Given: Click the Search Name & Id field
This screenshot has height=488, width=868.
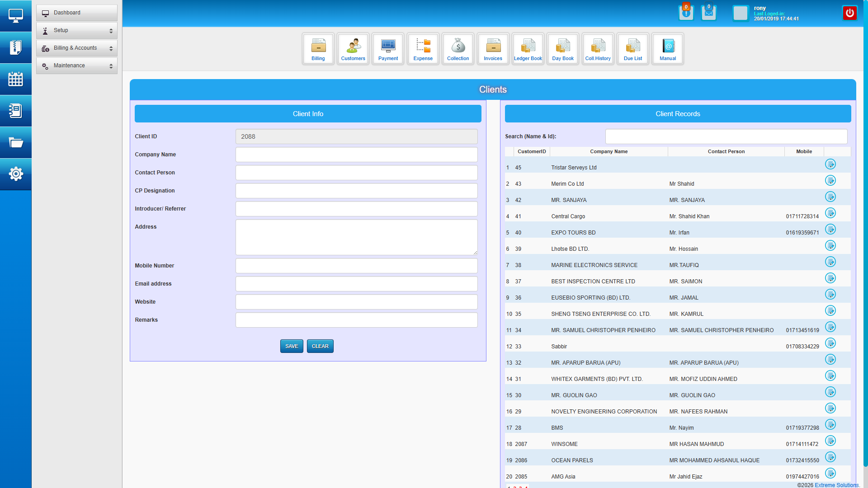Looking at the screenshot, I should [x=726, y=136].
